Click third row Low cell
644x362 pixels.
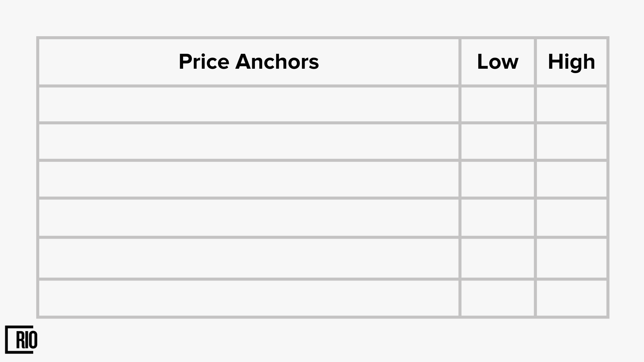click(x=498, y=179)
